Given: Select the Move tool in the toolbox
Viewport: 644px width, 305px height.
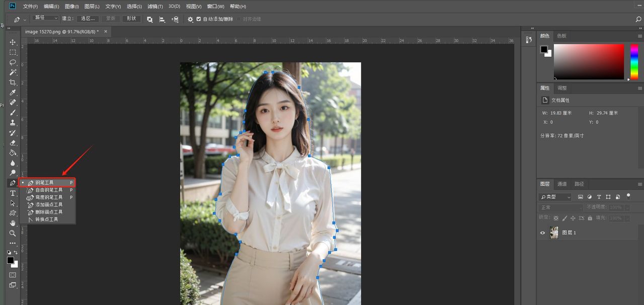Looking at the screenshot, I should pos(13,42).
